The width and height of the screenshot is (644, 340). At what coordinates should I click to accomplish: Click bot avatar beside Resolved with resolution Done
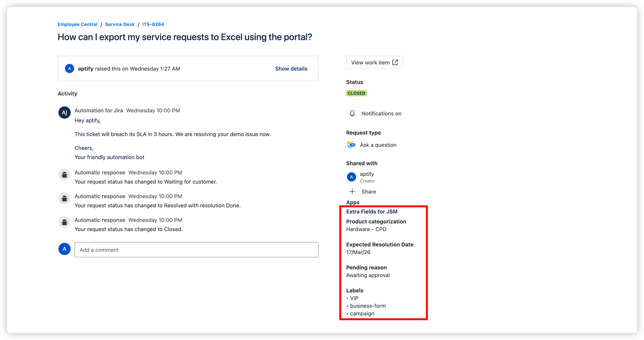coord(64,199)
